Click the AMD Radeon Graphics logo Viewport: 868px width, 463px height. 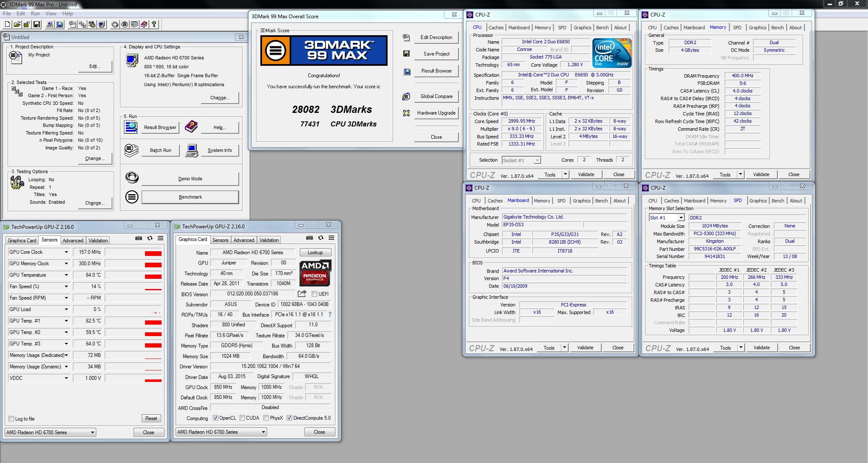tap(315, 273)
